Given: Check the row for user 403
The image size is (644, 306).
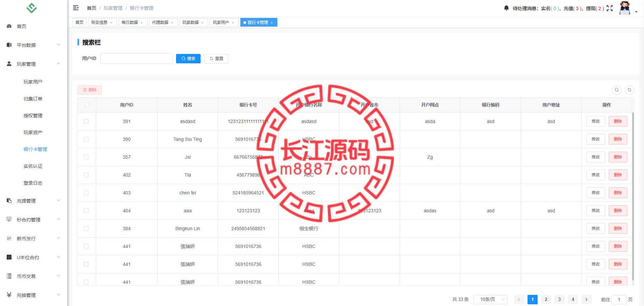Looking at the screenshot, I should (x=86, y=193).
